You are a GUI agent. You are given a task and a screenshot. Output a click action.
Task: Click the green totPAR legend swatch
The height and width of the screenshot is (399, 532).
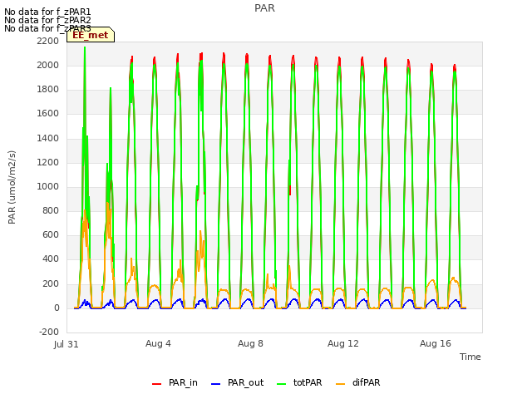click(281, 384)
